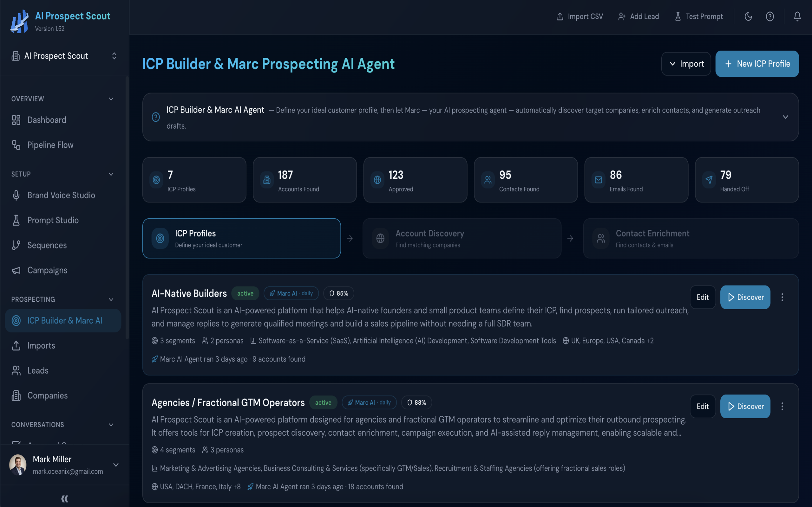Open Prompt Studio from the sidebar
This screenshot has height=507, width=812.
tap(53, 220)
